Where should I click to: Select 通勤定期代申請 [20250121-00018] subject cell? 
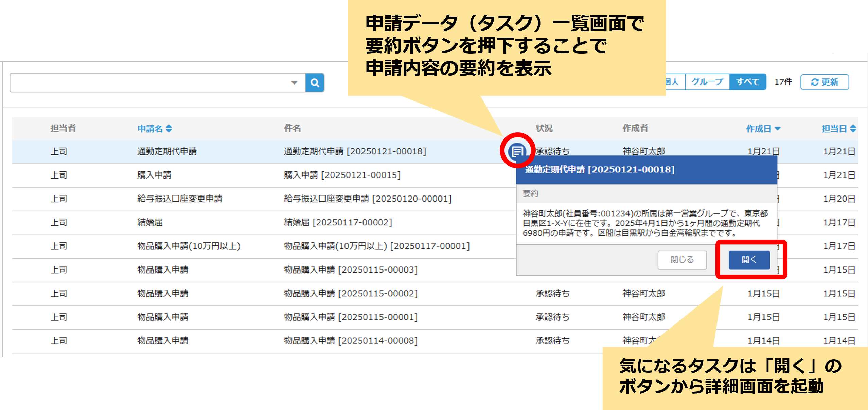click(355, 151)
